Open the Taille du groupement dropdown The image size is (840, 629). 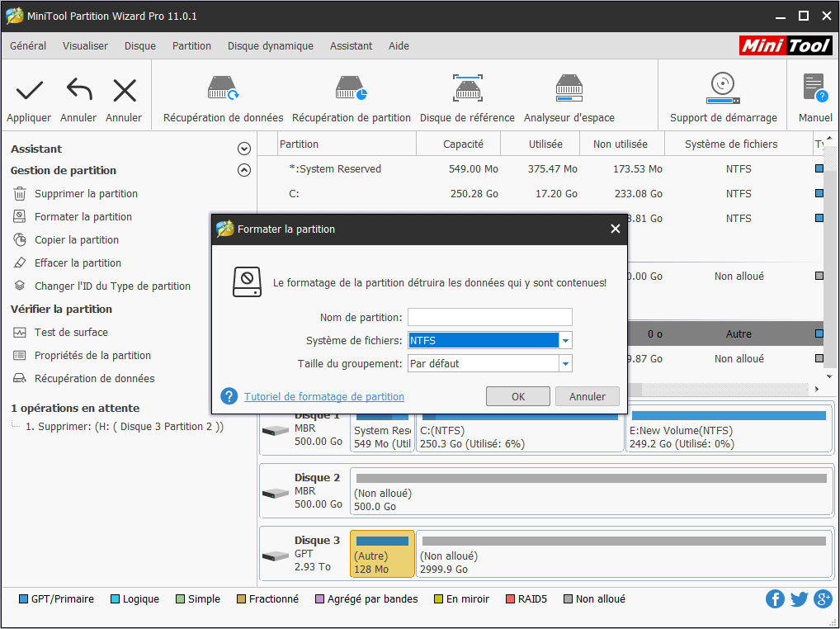coord(565,363)
